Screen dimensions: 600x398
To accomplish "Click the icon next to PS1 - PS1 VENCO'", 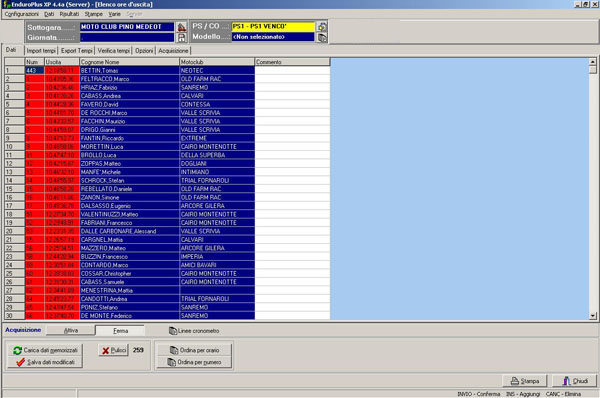I will pos(322,26).
